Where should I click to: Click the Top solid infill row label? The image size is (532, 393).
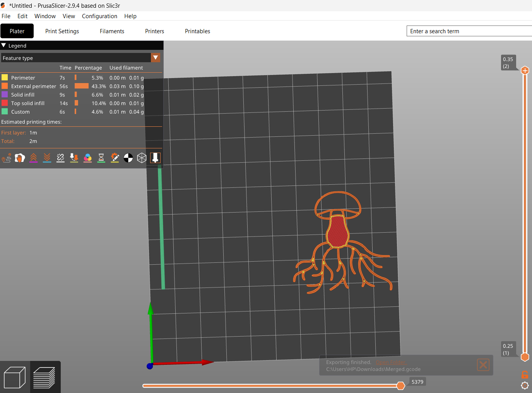28,103
